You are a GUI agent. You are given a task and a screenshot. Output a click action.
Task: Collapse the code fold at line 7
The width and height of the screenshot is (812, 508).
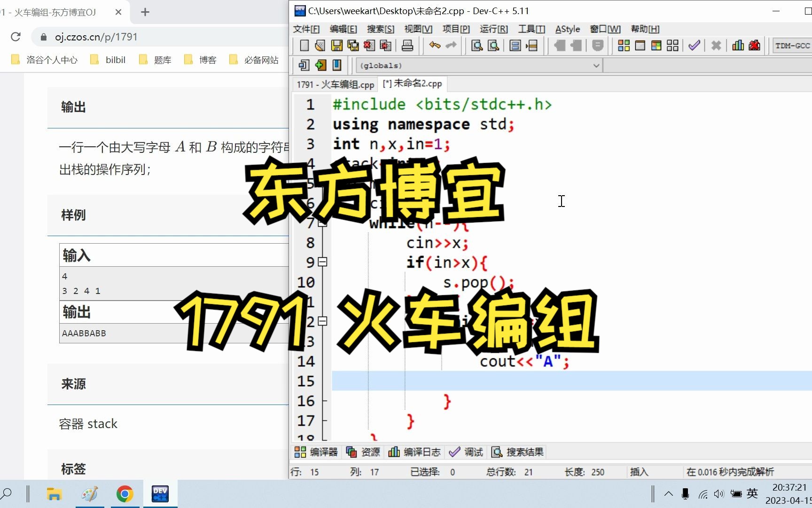tap(322, 223)
